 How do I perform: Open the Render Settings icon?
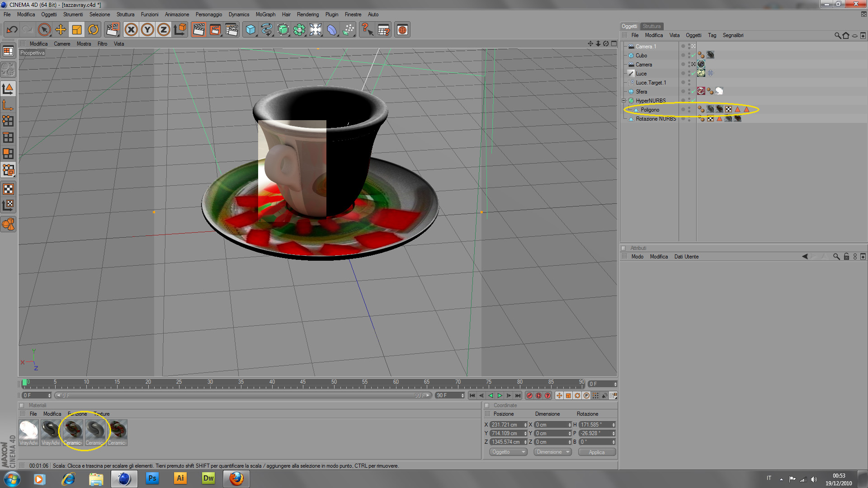coord(231,30)
